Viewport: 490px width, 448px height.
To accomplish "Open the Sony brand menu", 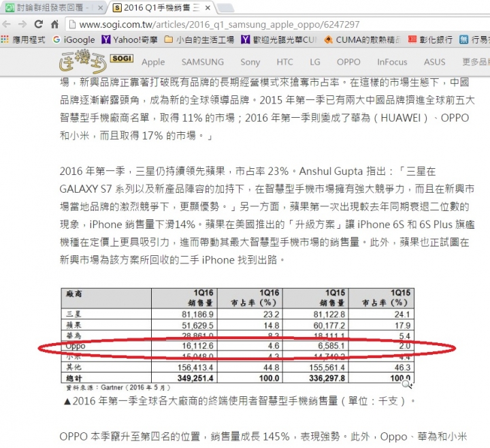I will 250,62.
